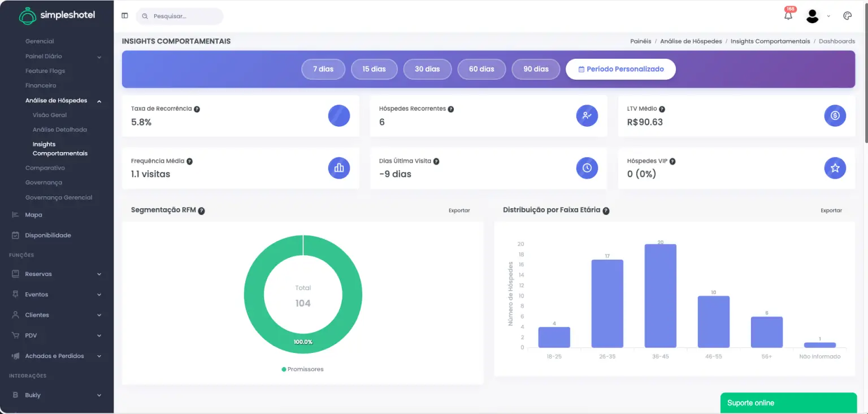
Task: Open the notifications bell icon
Action: pos(788,15)
